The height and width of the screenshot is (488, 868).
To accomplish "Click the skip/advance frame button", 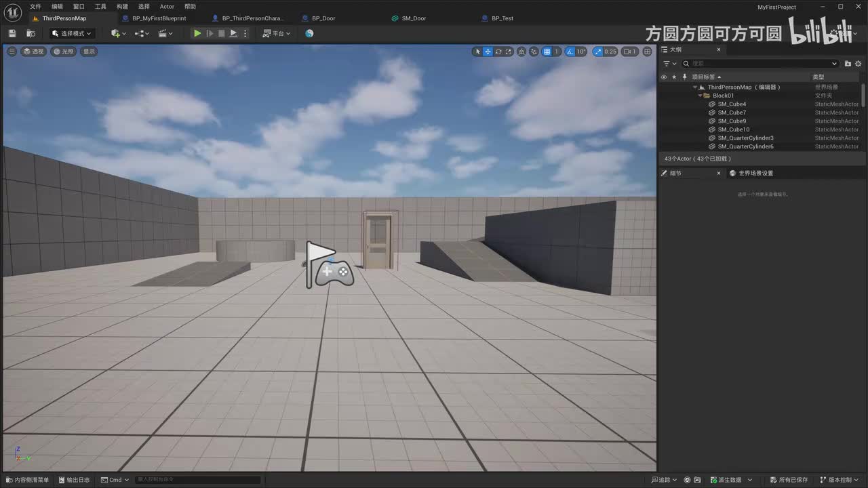I will point(210,33).
